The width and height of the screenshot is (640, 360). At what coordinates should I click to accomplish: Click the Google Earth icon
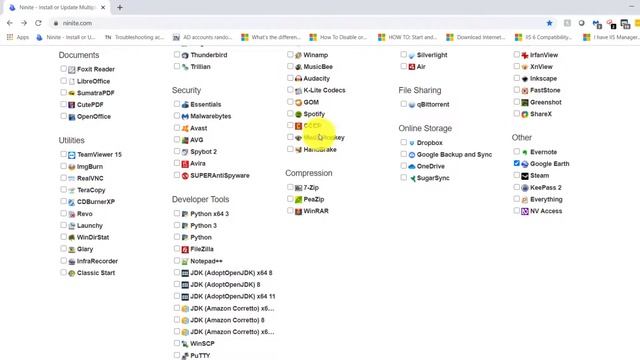click(525, 164)
